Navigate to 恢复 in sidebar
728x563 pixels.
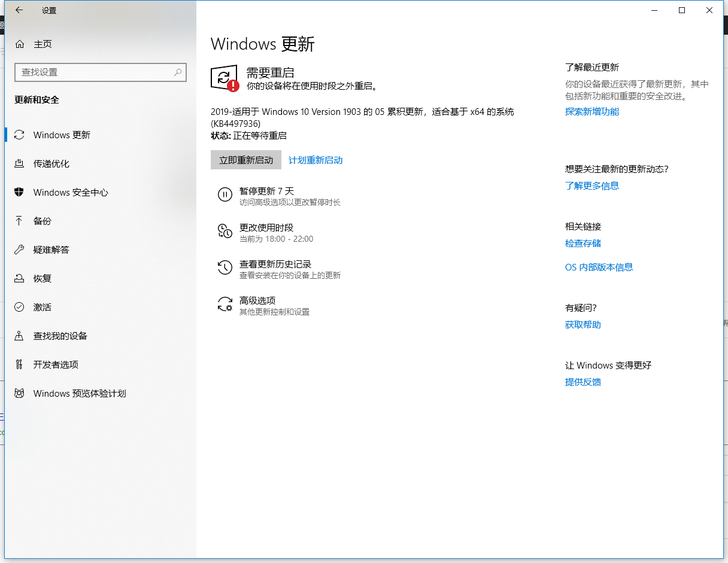(101, 279)
